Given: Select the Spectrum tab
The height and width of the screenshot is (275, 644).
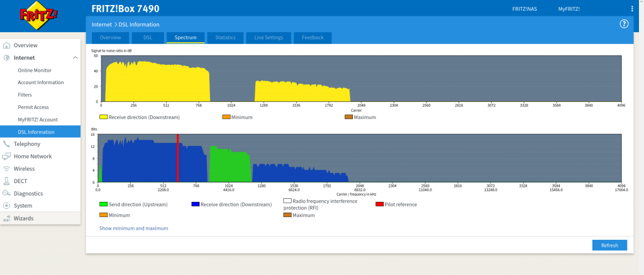Looking at the screenshot, I should 186,37.
